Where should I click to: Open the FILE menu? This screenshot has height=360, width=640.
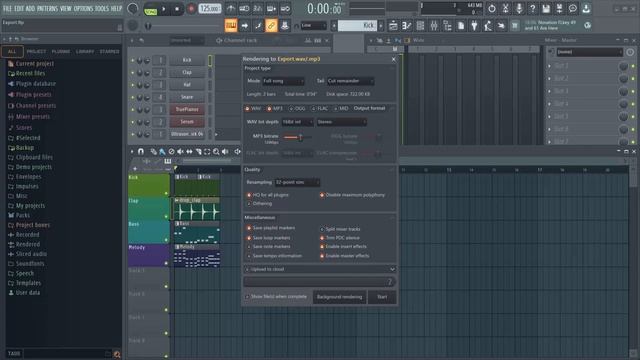(x=7, y=8)
